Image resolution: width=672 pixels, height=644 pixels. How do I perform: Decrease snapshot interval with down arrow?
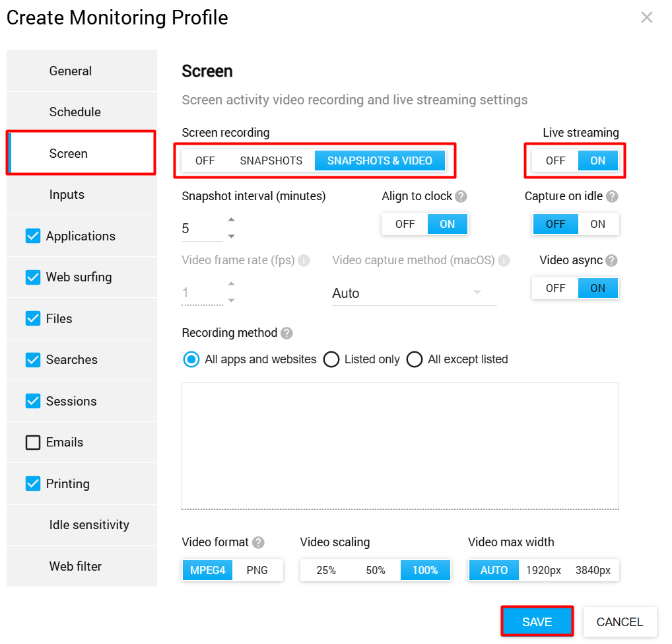[x=231, y=236]
